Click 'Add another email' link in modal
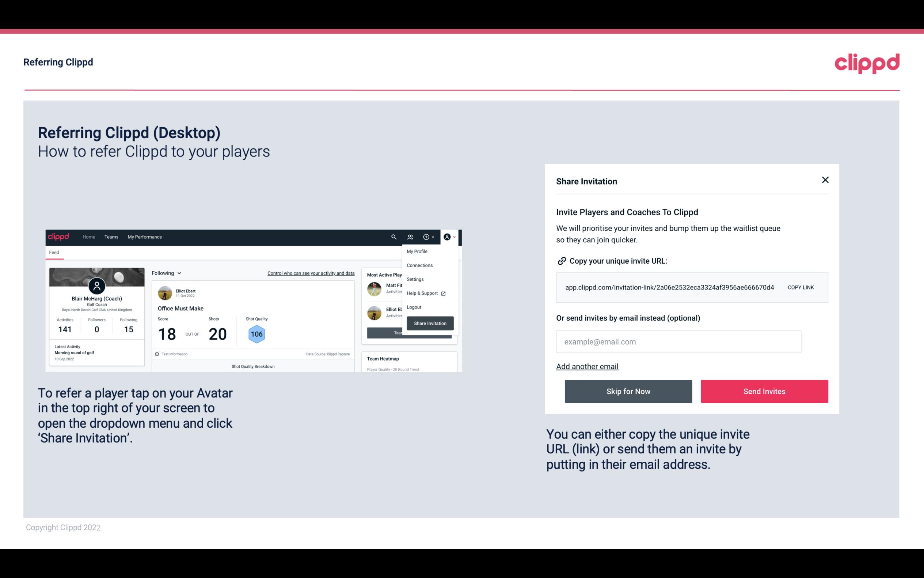924x578 pixels. click(587, 366)
